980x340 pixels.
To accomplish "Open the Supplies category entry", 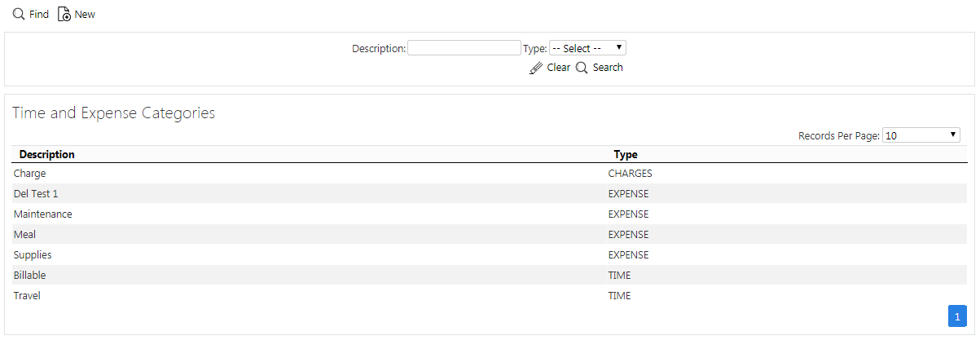I will coord(490,255).
